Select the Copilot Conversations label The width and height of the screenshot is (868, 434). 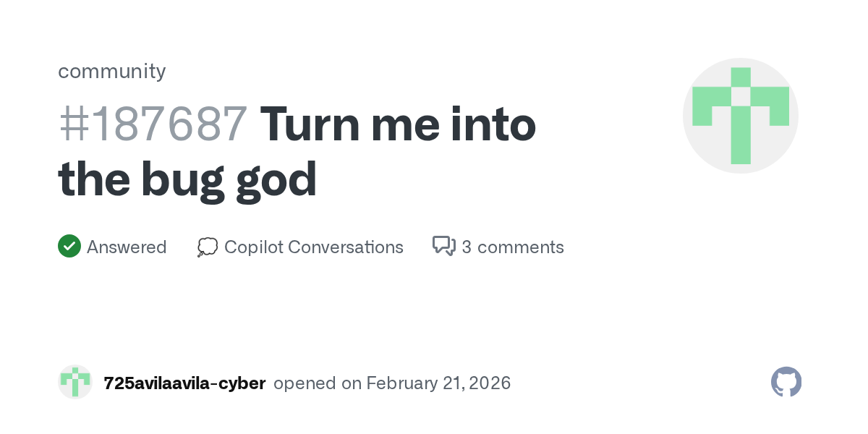click(313, 247)
